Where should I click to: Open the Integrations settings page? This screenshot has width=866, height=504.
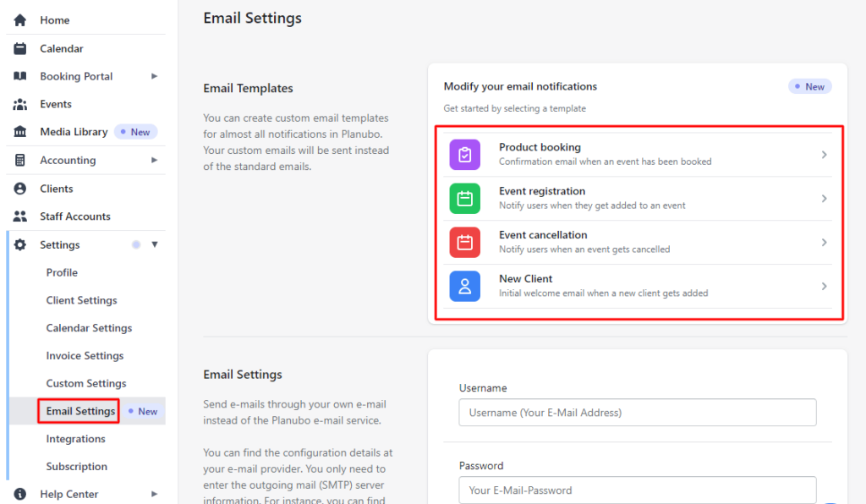(74, 438)
